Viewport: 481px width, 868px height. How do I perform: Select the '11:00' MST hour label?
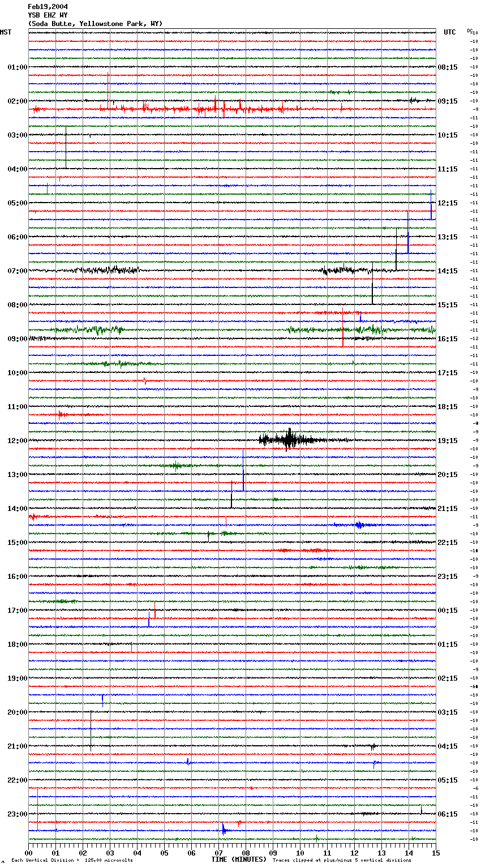(17, 407)
